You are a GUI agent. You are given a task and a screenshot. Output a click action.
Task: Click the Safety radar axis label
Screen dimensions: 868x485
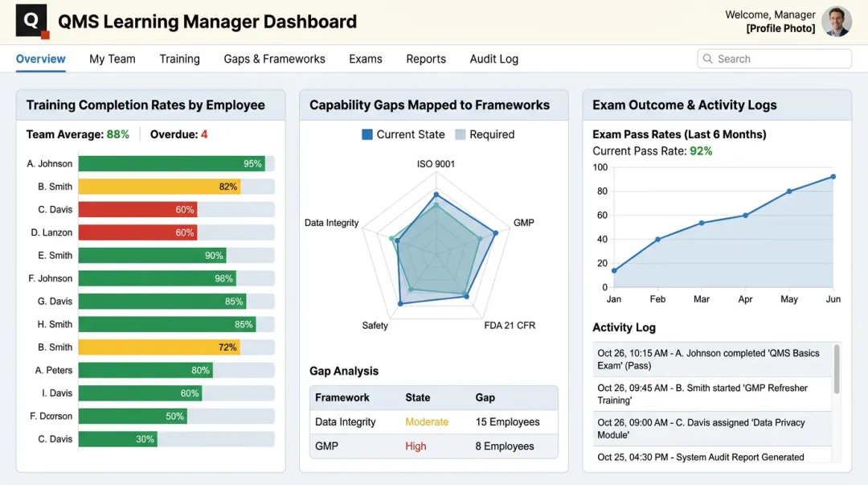point(375,326)
